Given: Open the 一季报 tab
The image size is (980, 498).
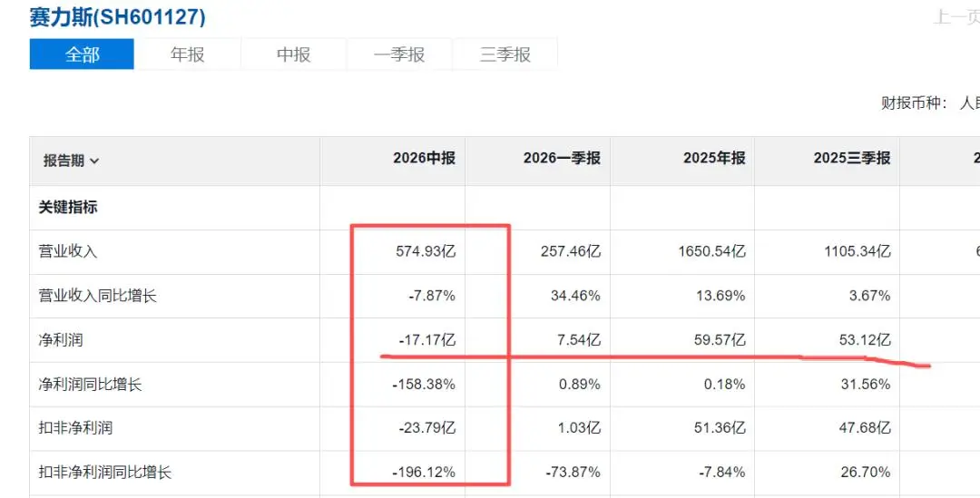Looking at the screenshot, I should [399, 54].
